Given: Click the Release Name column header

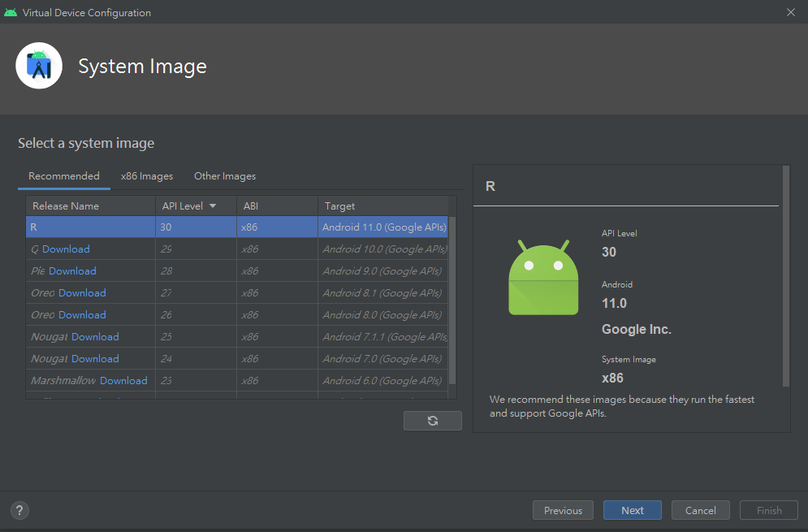Looking at the screenshot, I should (x=91, y=205).
